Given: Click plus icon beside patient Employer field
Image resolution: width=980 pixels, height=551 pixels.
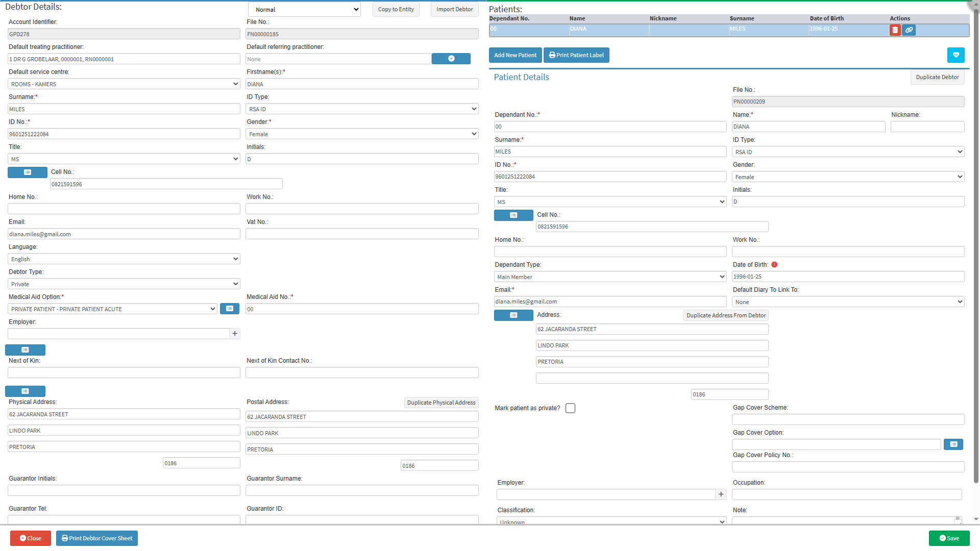Looking at the screenshot, I should coord(721,494).
